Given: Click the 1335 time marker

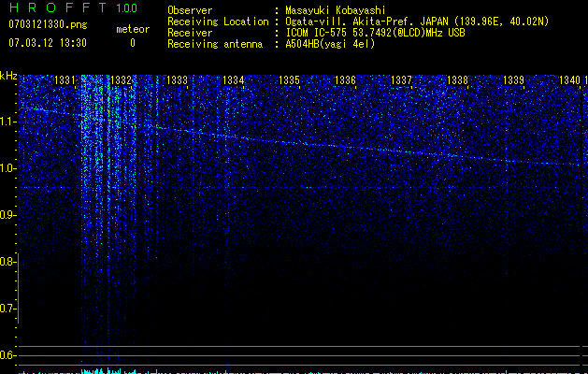Looking at the screenshot, I should pyautogui.click(x=290, y=80).
